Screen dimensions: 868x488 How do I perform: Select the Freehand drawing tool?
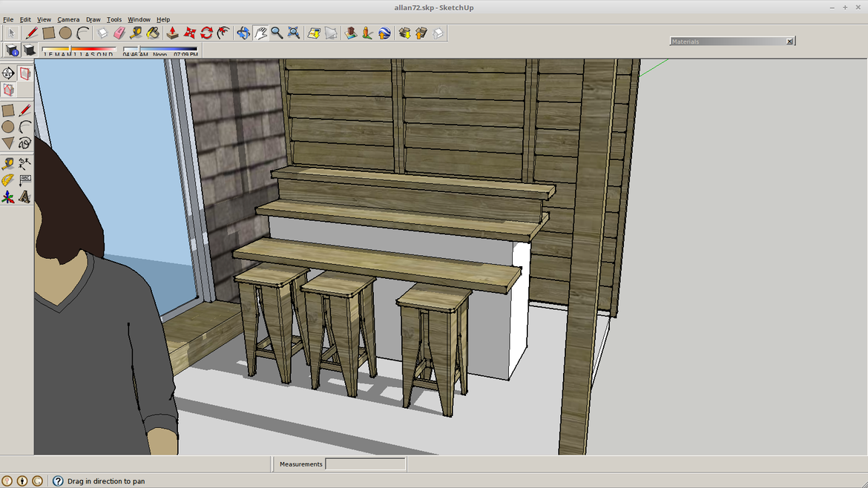coord(24,143)
